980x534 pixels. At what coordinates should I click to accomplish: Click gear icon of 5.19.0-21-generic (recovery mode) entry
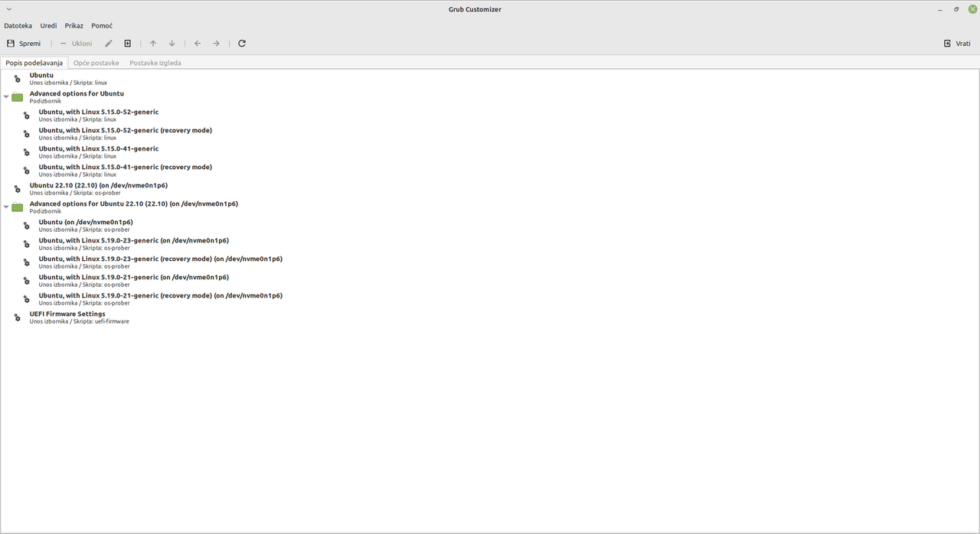[x=27, y=299]
